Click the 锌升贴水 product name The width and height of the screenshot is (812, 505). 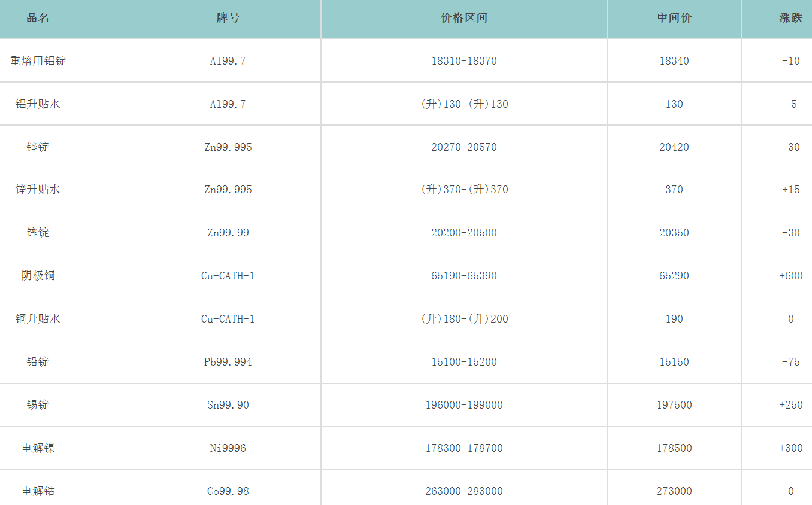(38, 190)
